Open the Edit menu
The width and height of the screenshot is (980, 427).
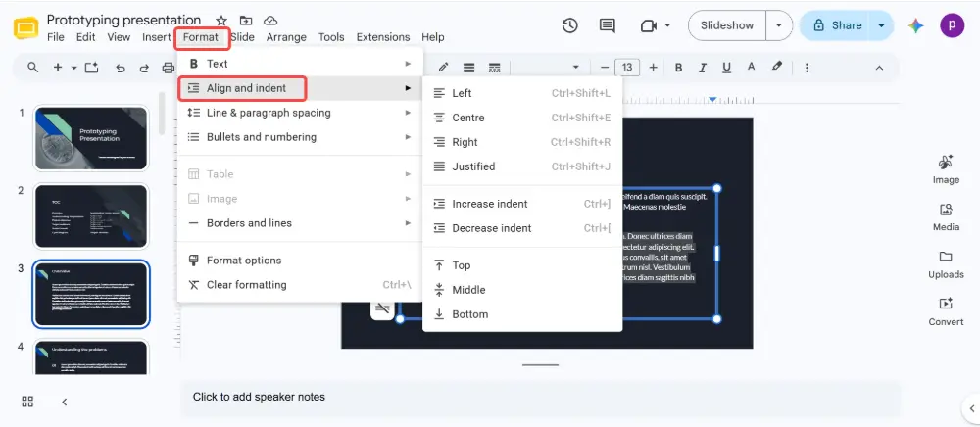[x=85, y=37]
